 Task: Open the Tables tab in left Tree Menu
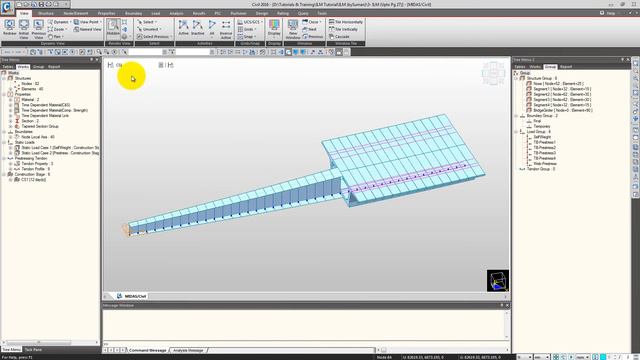click(x=8, y=67)
